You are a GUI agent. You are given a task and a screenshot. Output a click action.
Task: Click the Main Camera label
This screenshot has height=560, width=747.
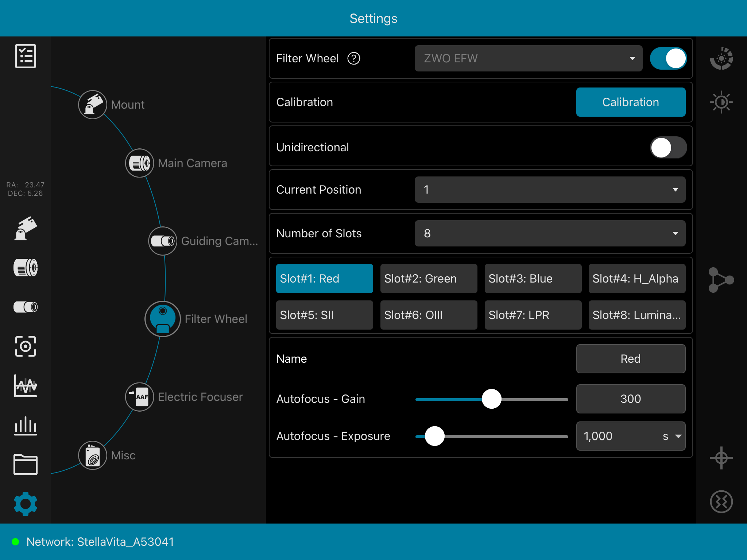tap(193, 163)
